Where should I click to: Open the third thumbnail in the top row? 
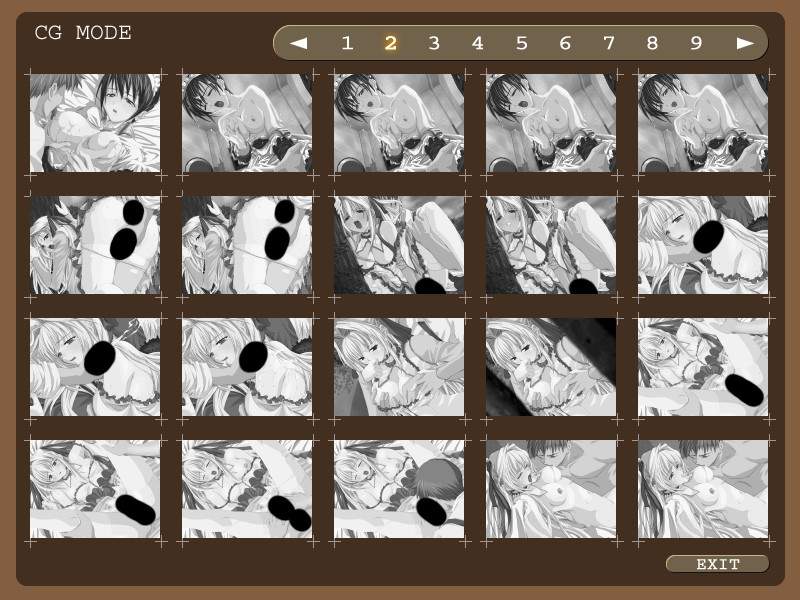point(399,123)
